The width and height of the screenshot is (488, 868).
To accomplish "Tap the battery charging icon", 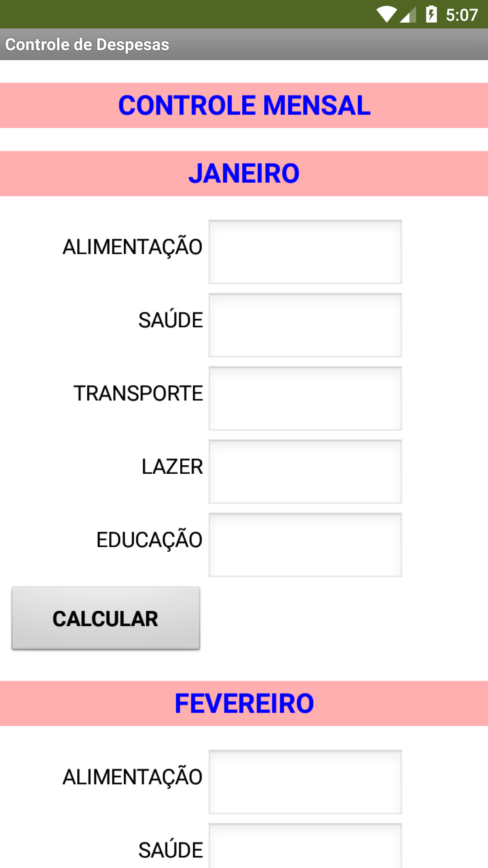I will click(x=432, y=14).
